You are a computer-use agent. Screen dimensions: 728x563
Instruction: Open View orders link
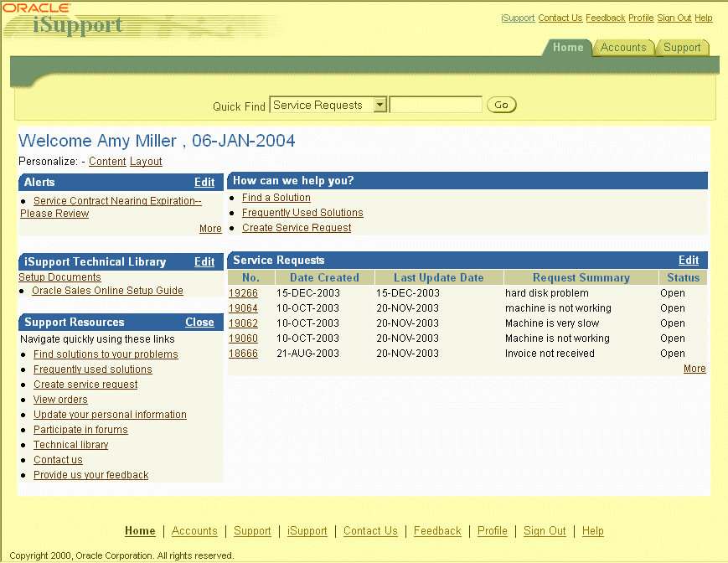tap(60, 400)
